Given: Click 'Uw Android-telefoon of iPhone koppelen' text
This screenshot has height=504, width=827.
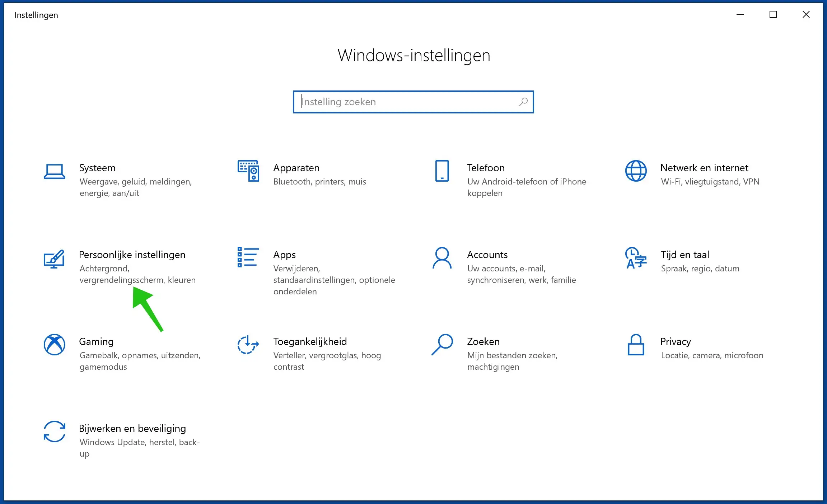Looking at the screenshot, I should [x=527, y=187].
